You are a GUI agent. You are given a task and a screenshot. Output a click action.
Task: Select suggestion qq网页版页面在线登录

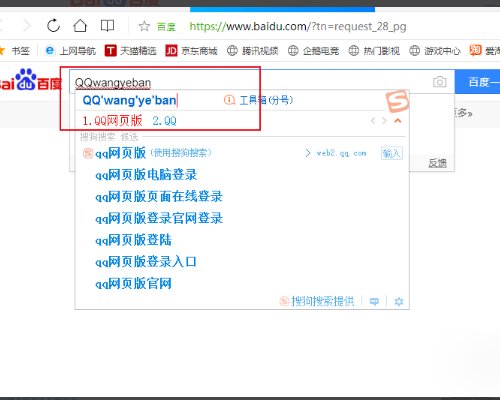click(x=159, y=196)
